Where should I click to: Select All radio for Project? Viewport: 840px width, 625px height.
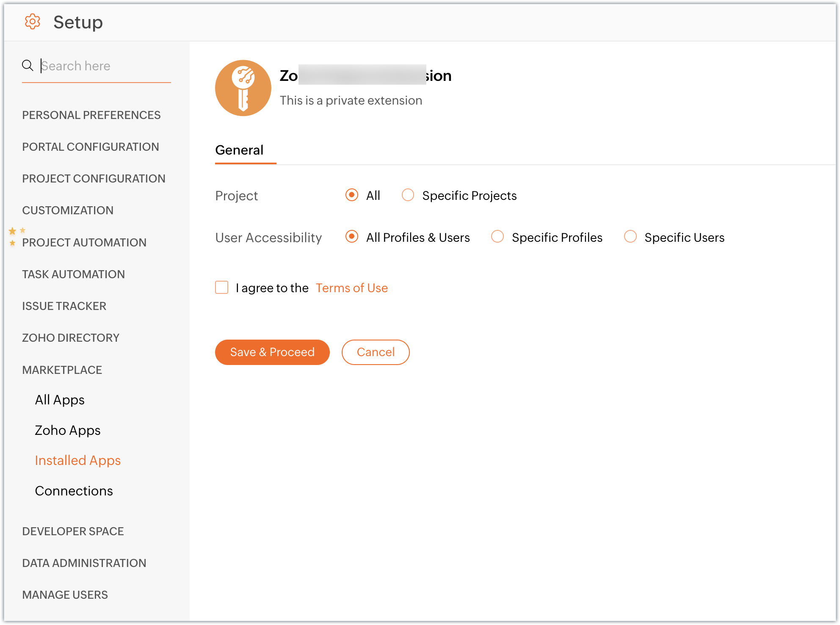(352, 195)
